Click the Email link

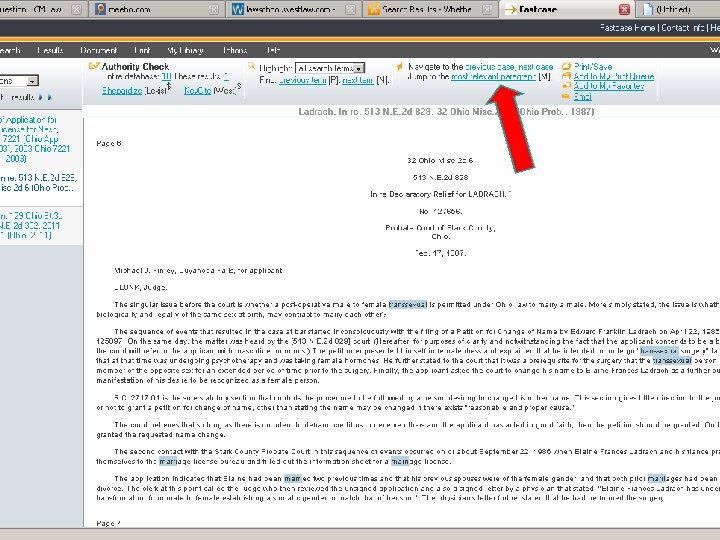583,96
